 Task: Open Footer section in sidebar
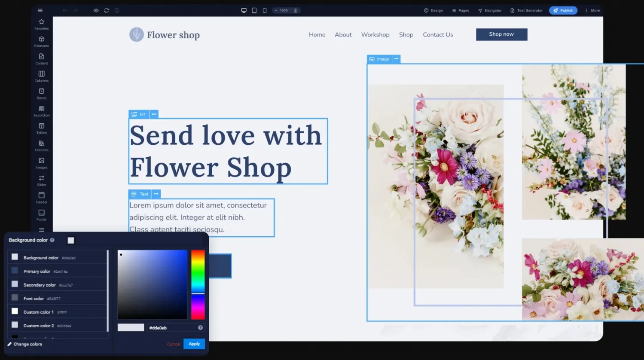pyautogui.click(x=42, y=215)
